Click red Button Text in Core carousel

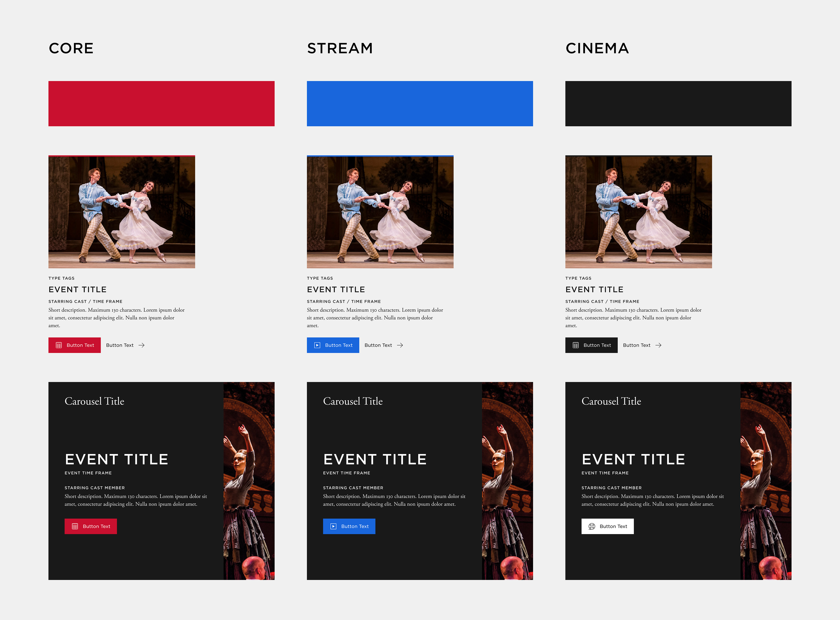point(91,527)
